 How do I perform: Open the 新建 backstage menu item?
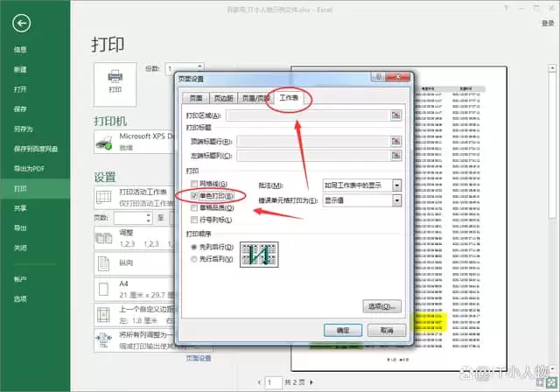[x=20, y=70]
